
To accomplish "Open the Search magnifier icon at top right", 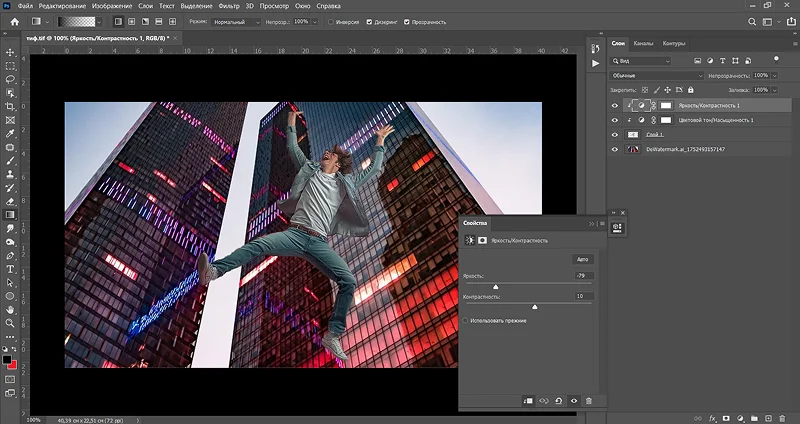I will [752, 22].
